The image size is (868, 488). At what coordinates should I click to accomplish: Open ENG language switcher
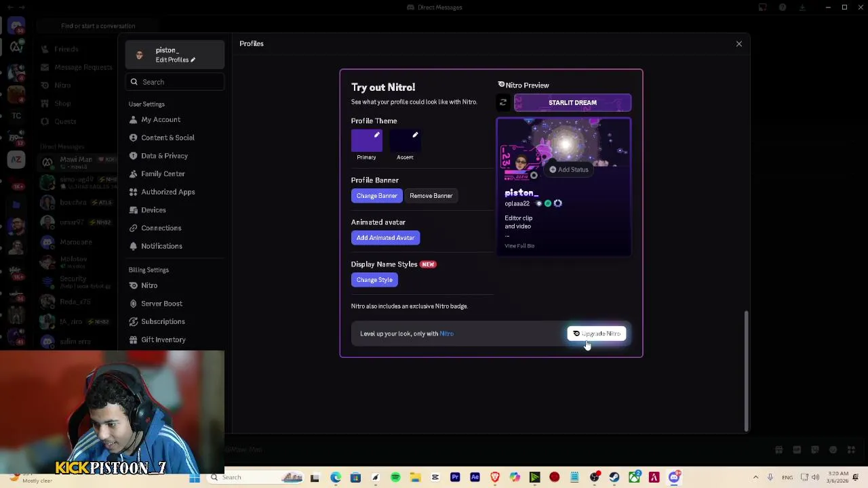click(787, 477)
